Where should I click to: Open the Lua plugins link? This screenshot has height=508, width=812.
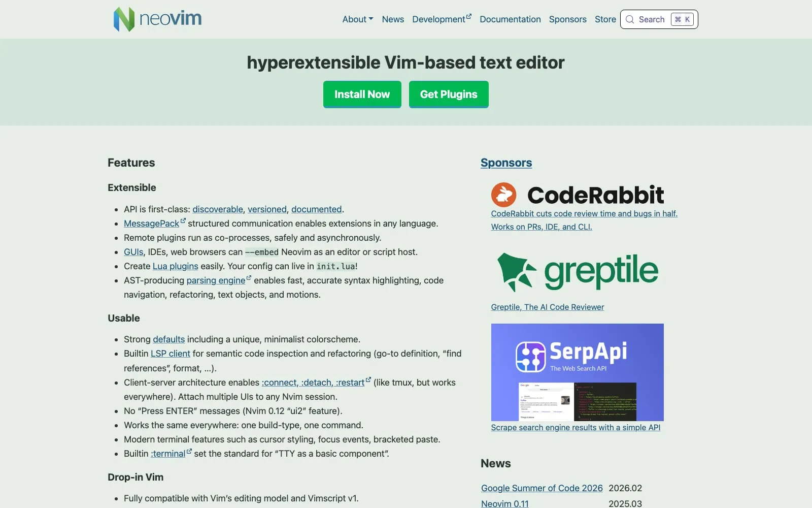[x=176, y=266]
